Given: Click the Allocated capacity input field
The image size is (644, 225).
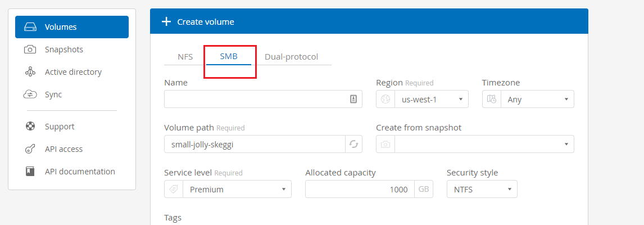Looking at the screenshot, I should point(360,189).
